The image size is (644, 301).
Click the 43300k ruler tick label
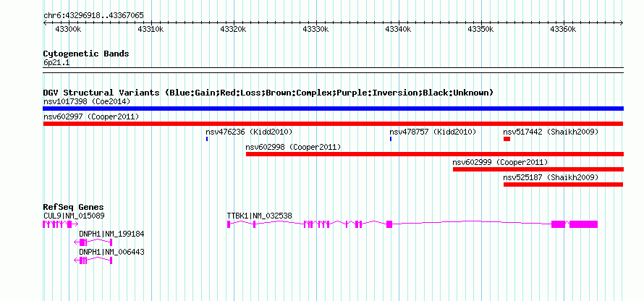click(x=68, y=30)
